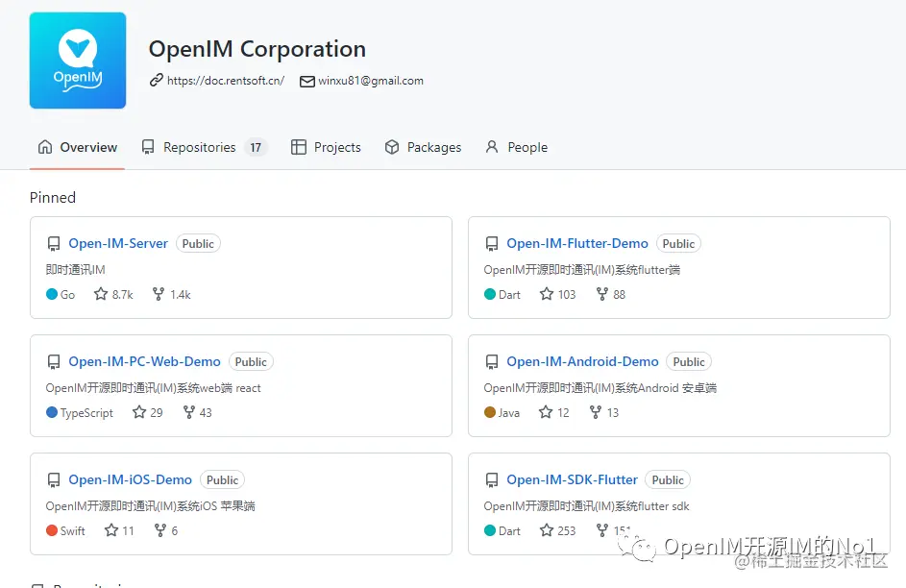The image size is (906, 588).
Task: Switch to the Repositories tab
Action: 204,147
